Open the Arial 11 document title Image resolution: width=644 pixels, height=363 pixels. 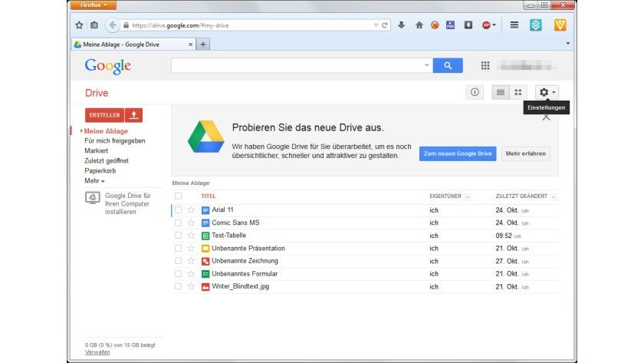coord(222,210)
